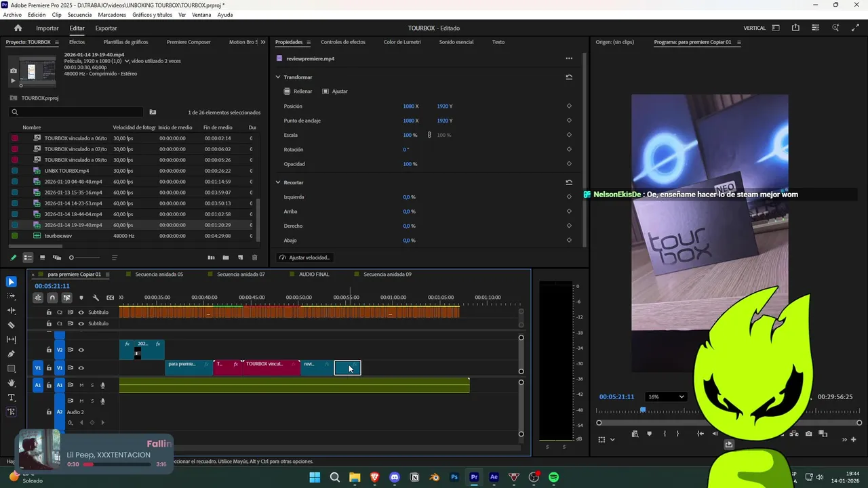Open the Program panel menu icon
The image size is (868, 488).
pyautogui.click(x=739, y=42)
